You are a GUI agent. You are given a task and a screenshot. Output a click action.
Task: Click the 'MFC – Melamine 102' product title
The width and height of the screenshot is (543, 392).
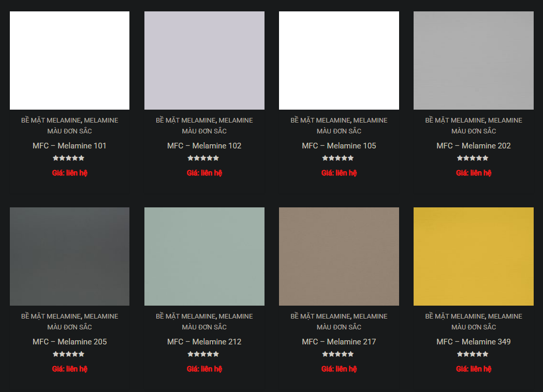204,146
